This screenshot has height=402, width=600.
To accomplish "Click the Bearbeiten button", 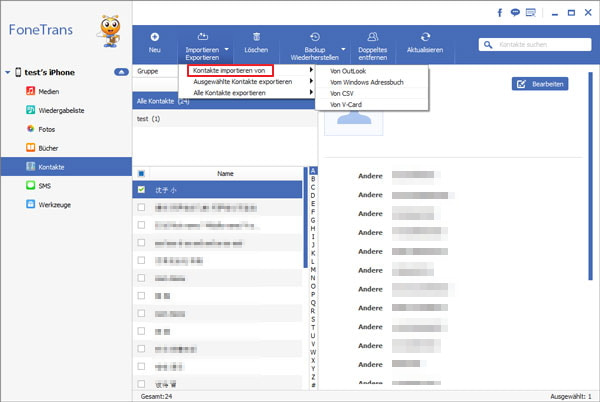I will [x=540, y=84].
